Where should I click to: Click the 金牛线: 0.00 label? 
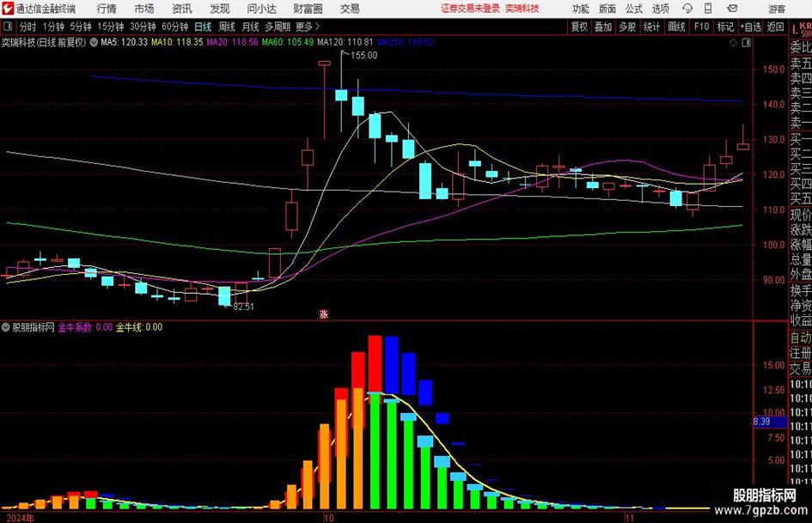click(x=139, y=327)
